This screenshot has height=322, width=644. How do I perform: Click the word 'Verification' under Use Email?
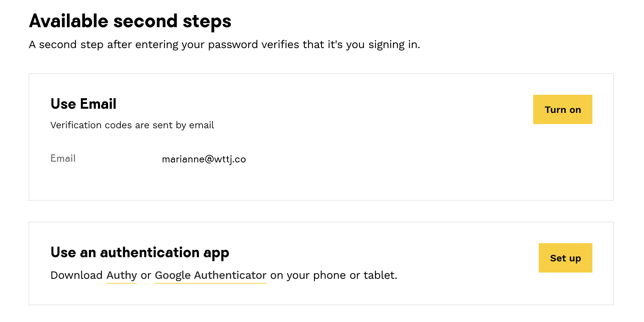click(x=74, y=125)
